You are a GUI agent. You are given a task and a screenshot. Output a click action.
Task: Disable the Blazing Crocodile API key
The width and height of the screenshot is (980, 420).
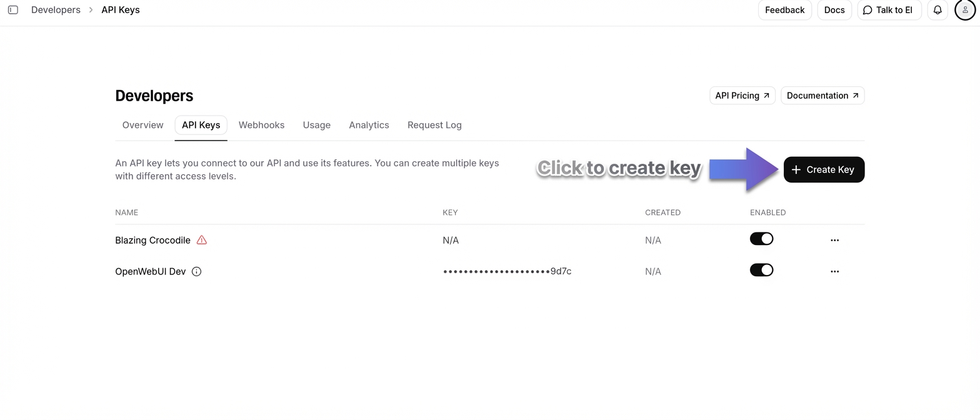(x=761, y=239)
